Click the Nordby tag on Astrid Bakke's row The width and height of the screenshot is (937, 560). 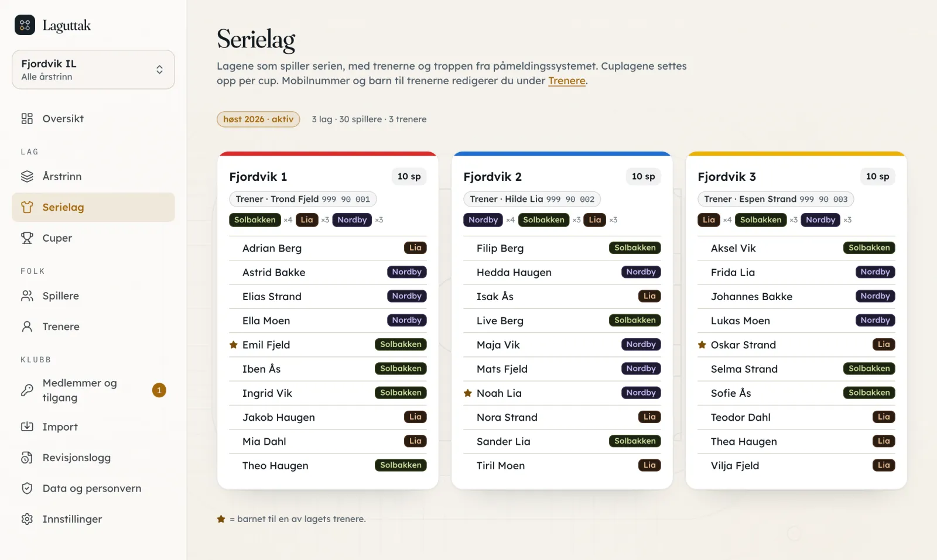coord(407,272)
